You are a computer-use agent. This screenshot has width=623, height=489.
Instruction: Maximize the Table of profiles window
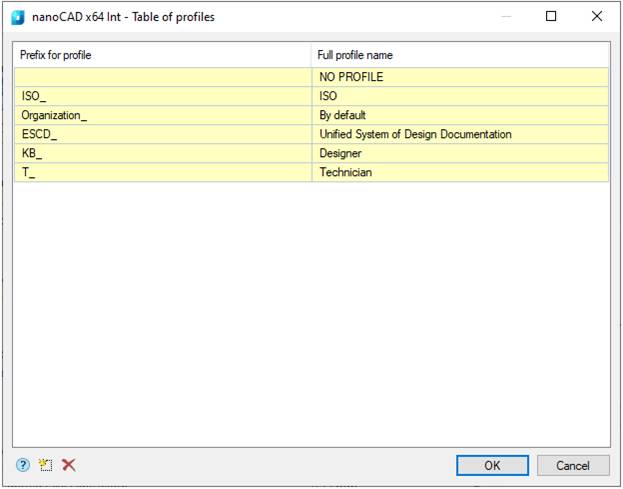coord(551,16)
